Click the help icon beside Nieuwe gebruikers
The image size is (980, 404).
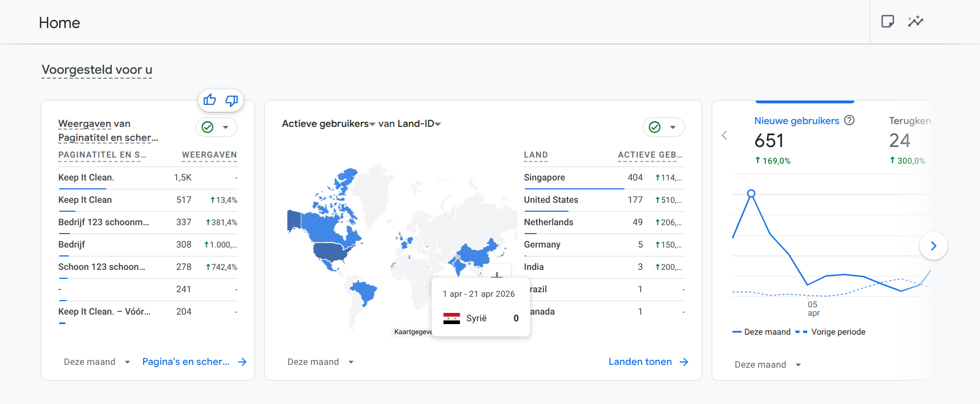coord(849,120)
